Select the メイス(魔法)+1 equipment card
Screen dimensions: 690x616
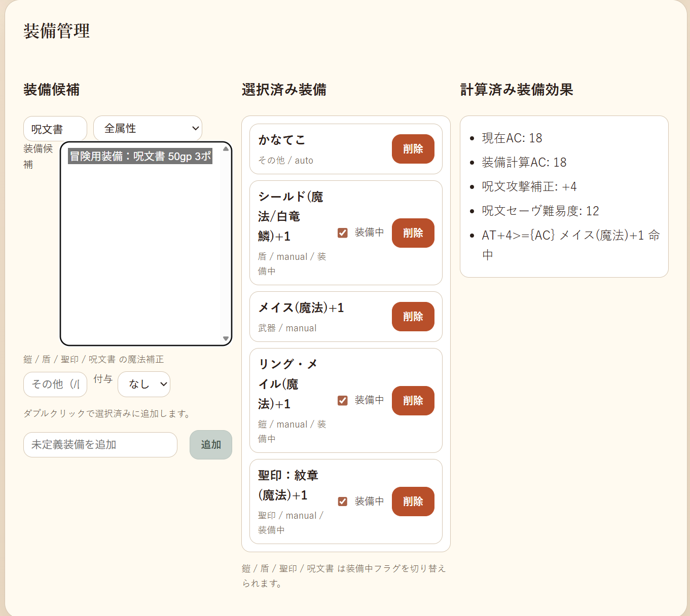pyautogui.click(x=304, y=316)
